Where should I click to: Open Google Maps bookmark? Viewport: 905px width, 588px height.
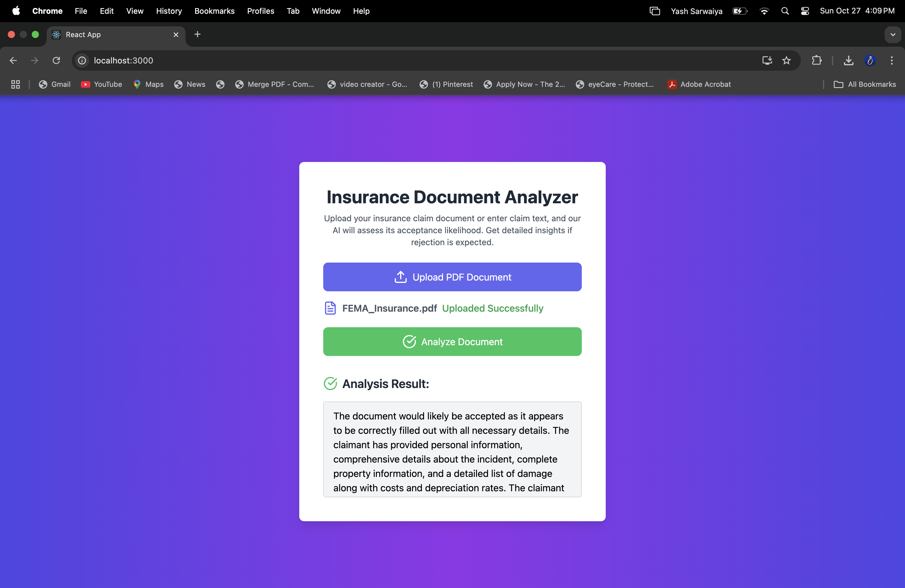click(x=148, y=84)
